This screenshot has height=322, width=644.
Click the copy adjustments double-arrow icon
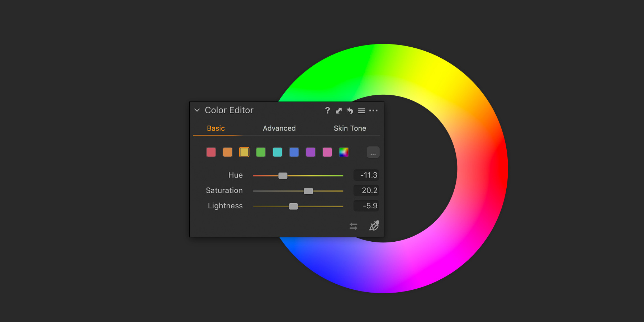click(x=338, y=110)
